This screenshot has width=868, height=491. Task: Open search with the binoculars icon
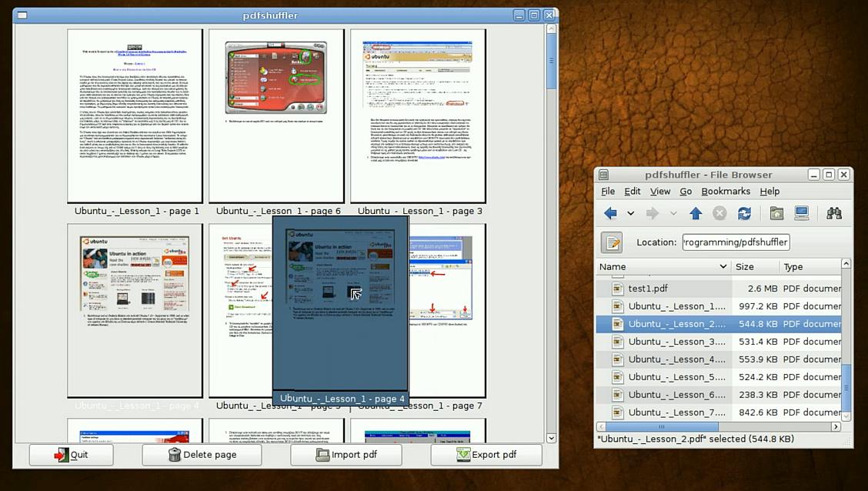pyautogui.click(x=834, y=213)
